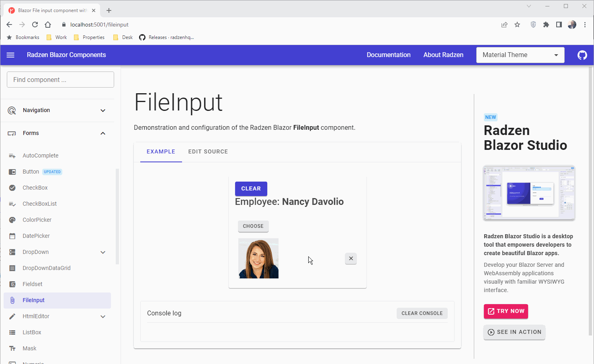
Task: Click the Fieldset component icon
Action: click(12, 284)
